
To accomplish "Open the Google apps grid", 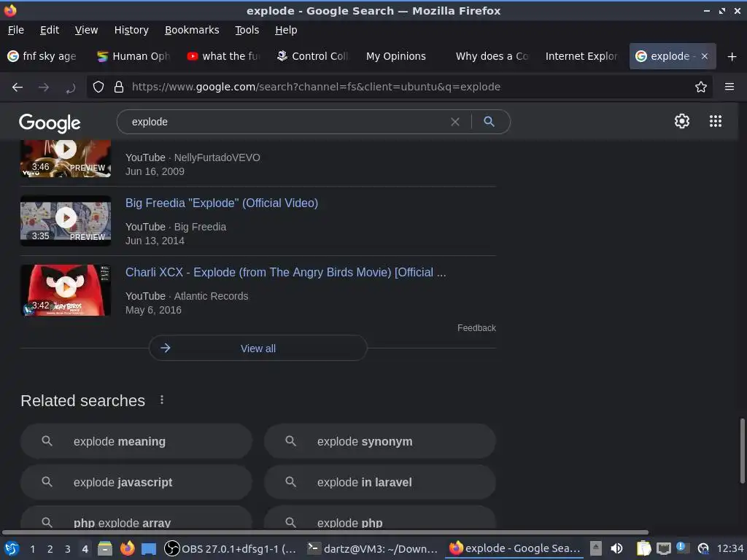I will click(x=716, y=121).
